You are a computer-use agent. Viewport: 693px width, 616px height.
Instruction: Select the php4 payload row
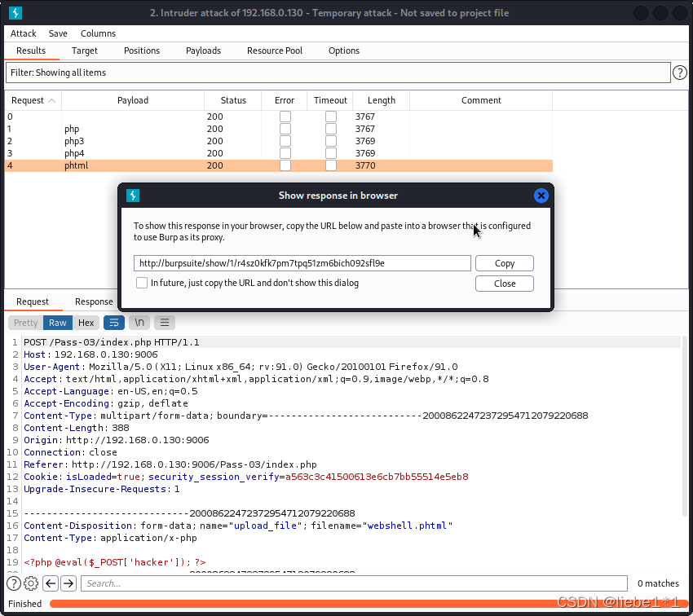[279, 153]
